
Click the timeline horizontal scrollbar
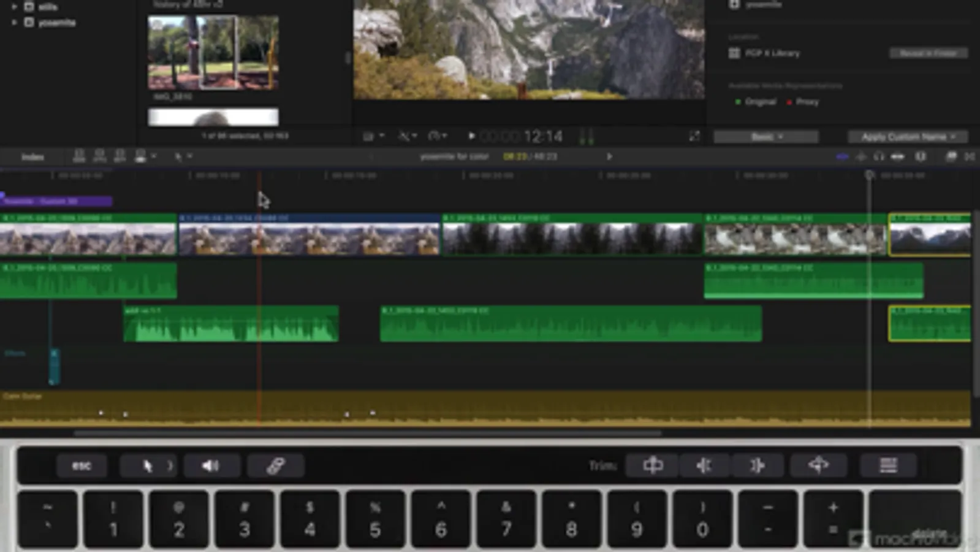click(x=368, y=433)
